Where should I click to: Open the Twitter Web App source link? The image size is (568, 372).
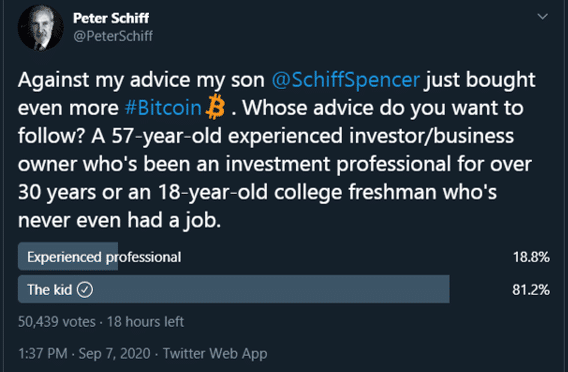coord(215,354)
